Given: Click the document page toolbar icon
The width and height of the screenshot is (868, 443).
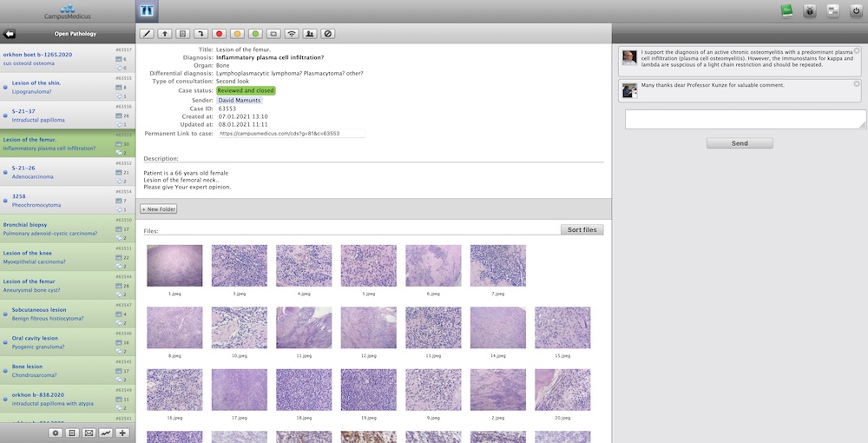Looking at the screenshot, I should 182,34.
